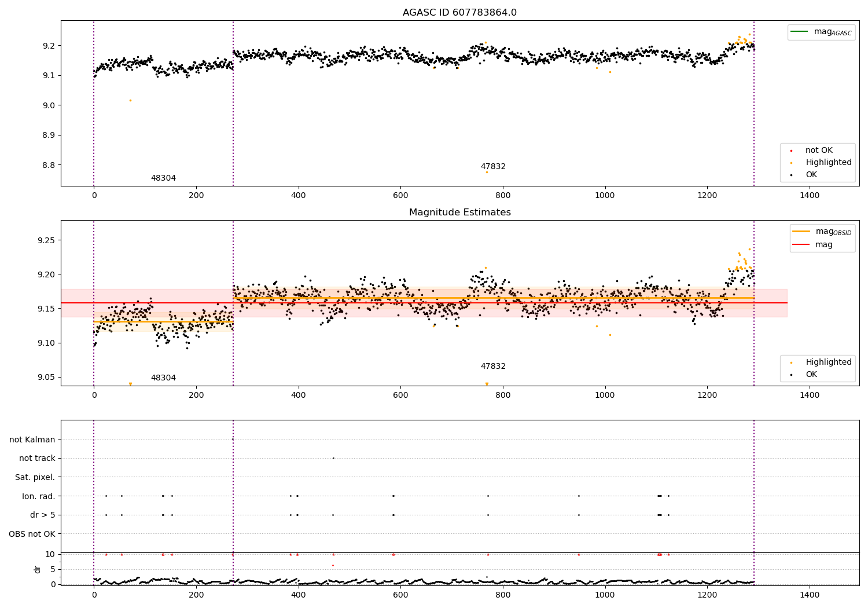Click the 1400 x-tick under the top plot
The width and height of the screenshot is (868, 608).
810,196
